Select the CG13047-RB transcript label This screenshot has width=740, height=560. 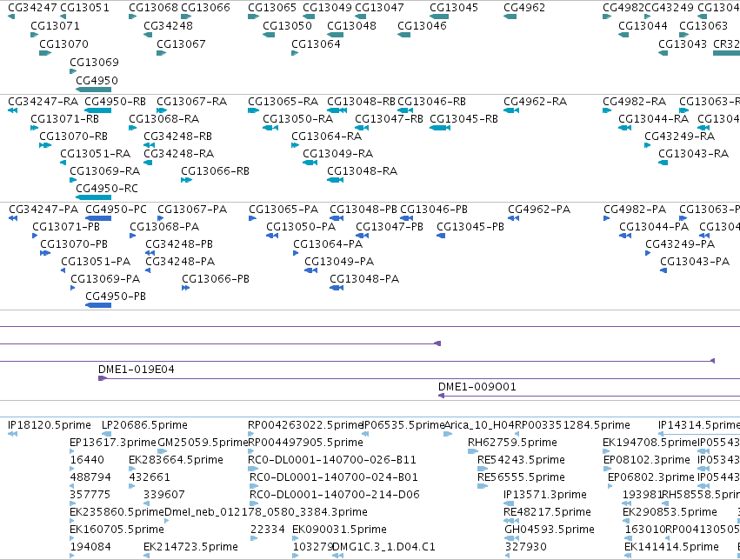389,119
